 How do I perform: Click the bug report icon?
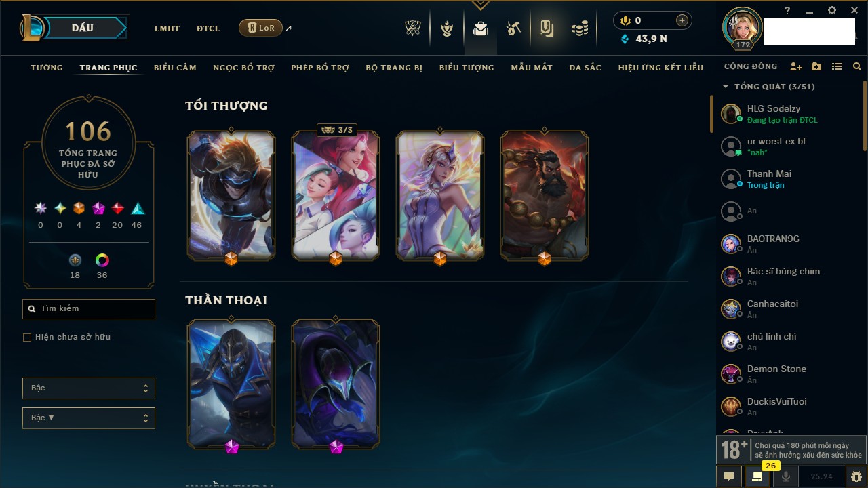click(856, 476)
